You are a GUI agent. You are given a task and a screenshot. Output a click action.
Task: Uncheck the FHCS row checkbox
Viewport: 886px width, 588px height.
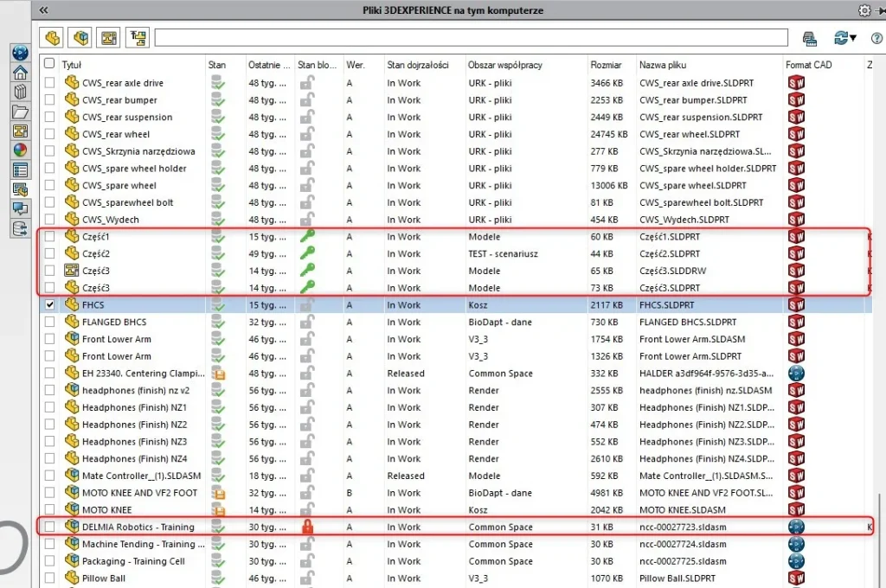coord(49,304)
